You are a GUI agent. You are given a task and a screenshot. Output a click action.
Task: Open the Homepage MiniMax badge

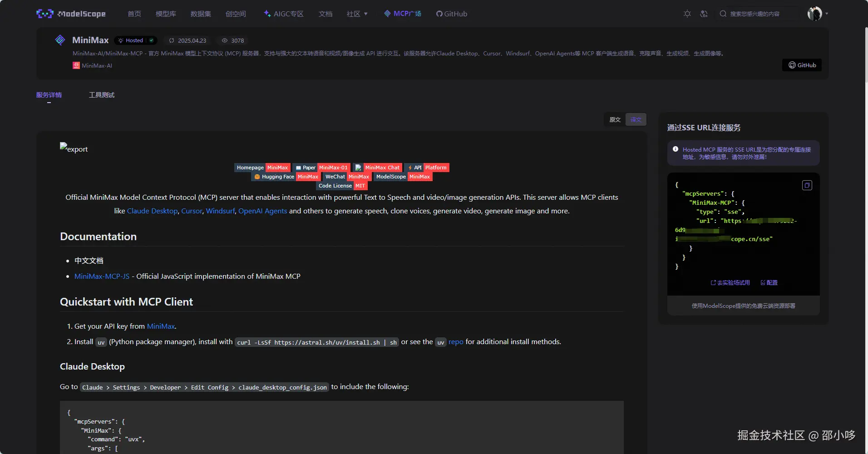[262, 168]
